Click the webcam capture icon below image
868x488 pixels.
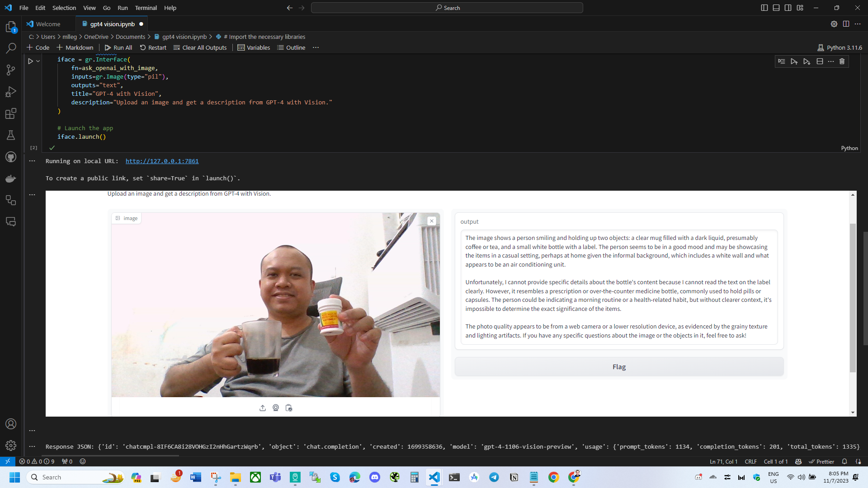click(x=276, y=408)
